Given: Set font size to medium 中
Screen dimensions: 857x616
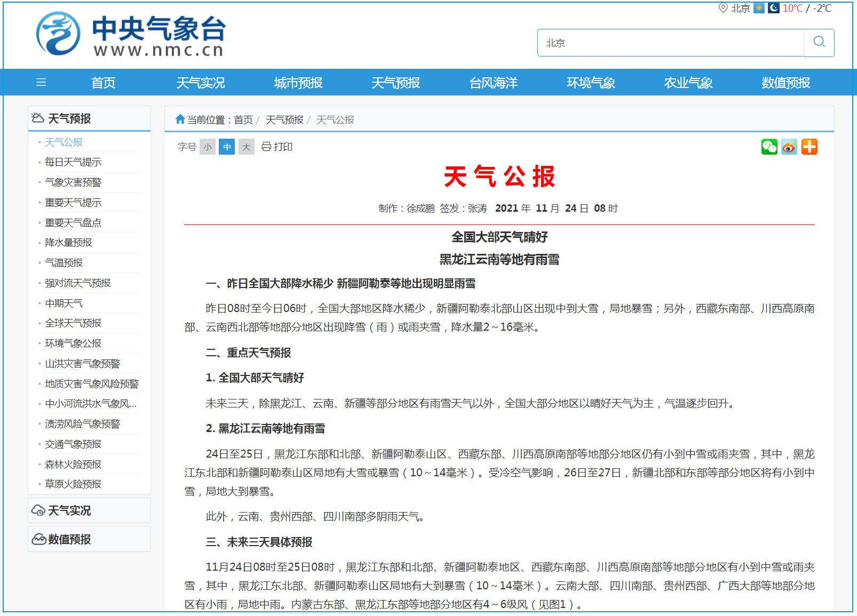Looking at the screenshot, I should [227, 147].
